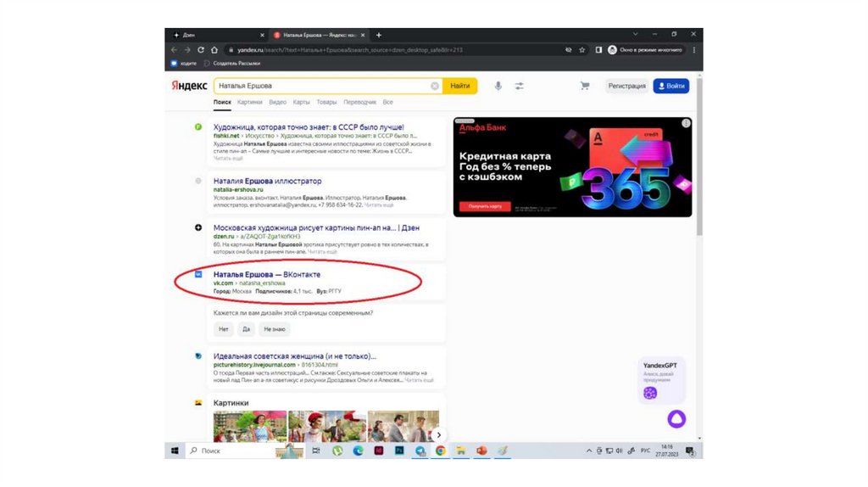Reload the page in browser toolbar
Viewport: 868px width, 487px height.
click(201, 50)
